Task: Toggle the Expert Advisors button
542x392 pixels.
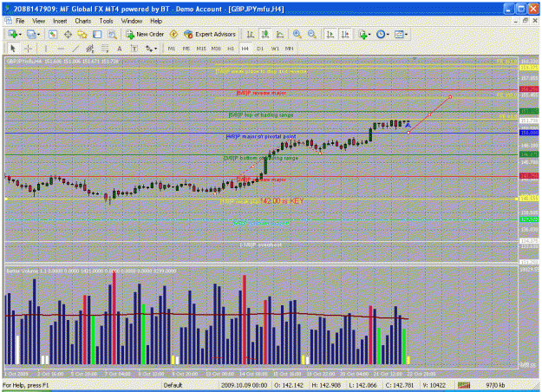Action: coord(210,34)
